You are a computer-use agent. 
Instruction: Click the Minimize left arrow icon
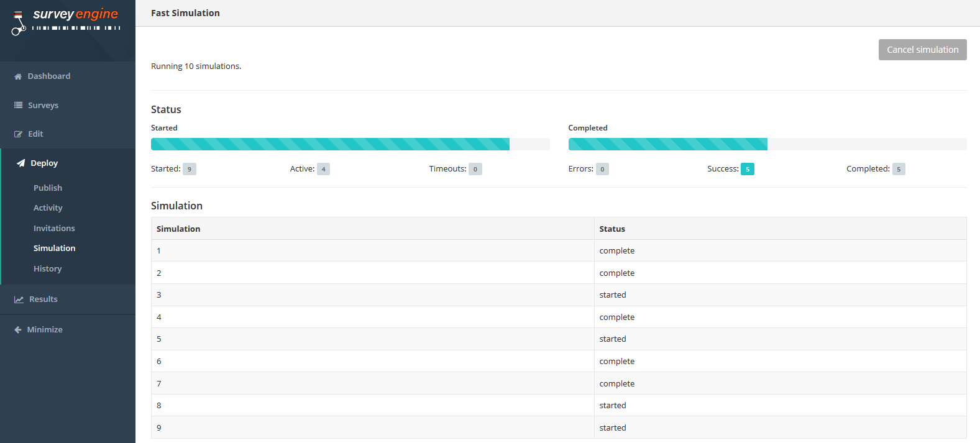(x=18, y=330)
